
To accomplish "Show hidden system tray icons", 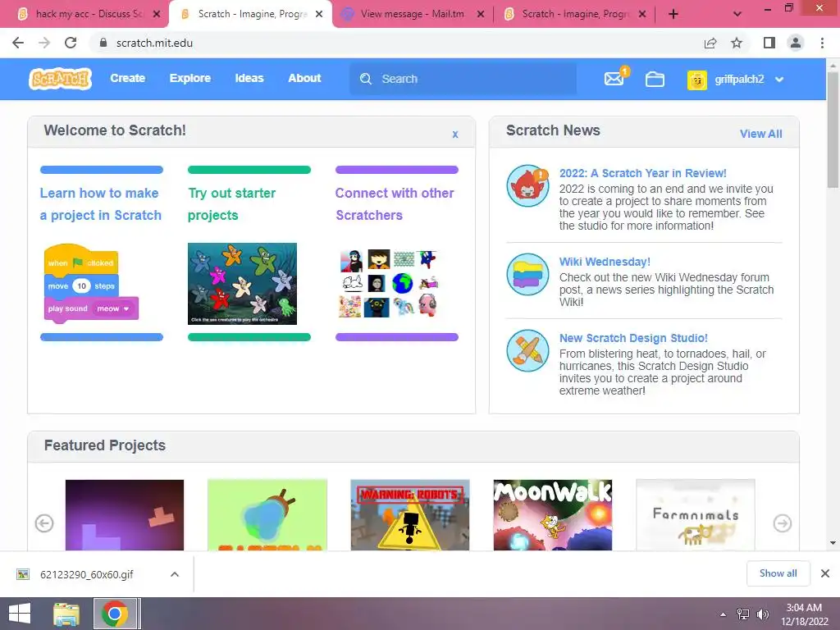I will (x=723, y=614).
